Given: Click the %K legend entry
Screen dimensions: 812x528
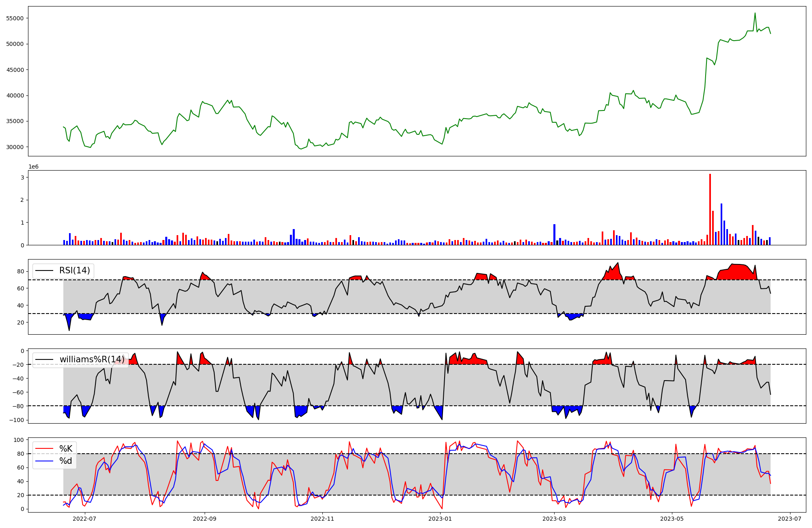Looking at the screenshot, I should pos(66,449).
